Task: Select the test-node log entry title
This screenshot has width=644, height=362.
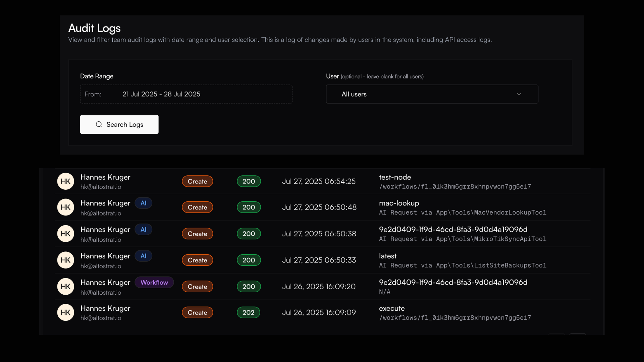Action: pos(395,177)
